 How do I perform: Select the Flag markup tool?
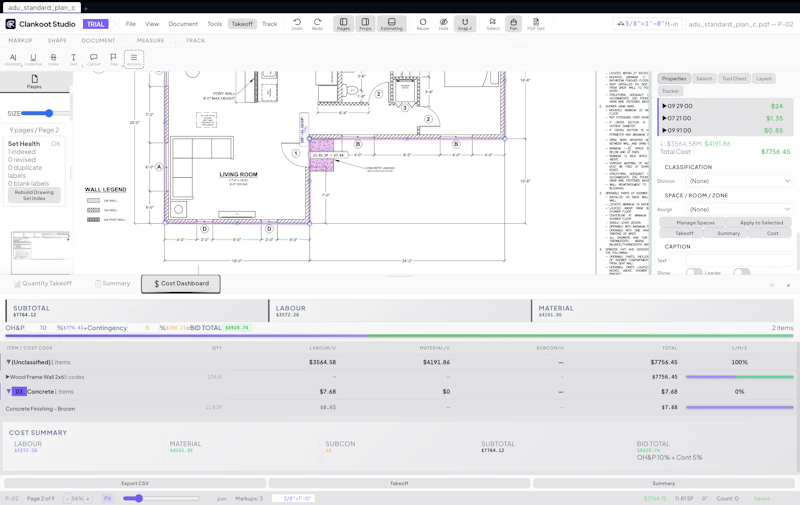(113, 60)
